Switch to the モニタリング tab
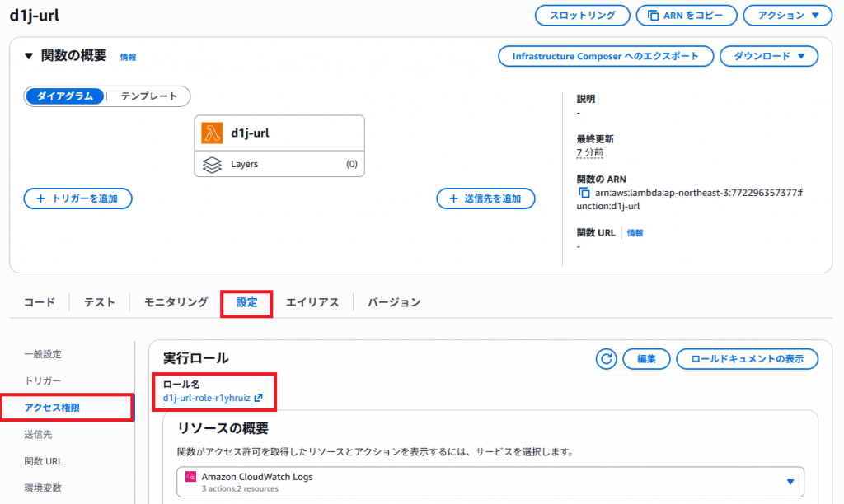 (176, 302)
